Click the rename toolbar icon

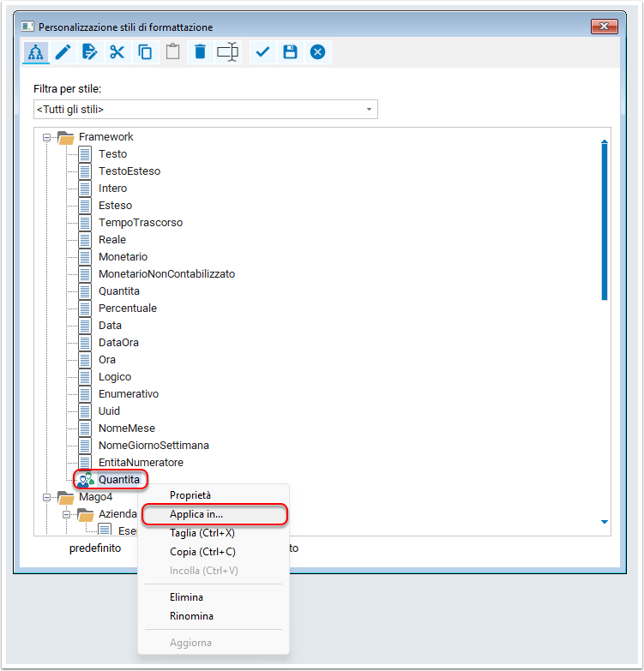tap(227, 52)
